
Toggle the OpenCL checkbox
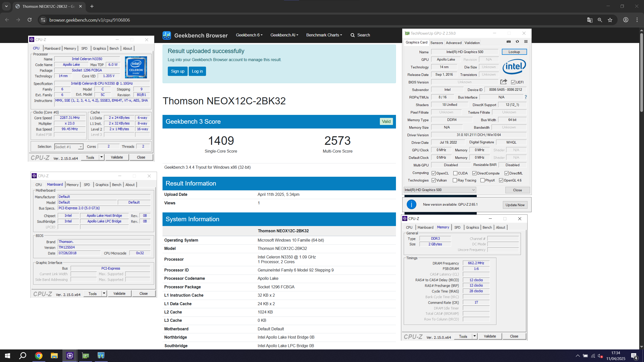434,173
